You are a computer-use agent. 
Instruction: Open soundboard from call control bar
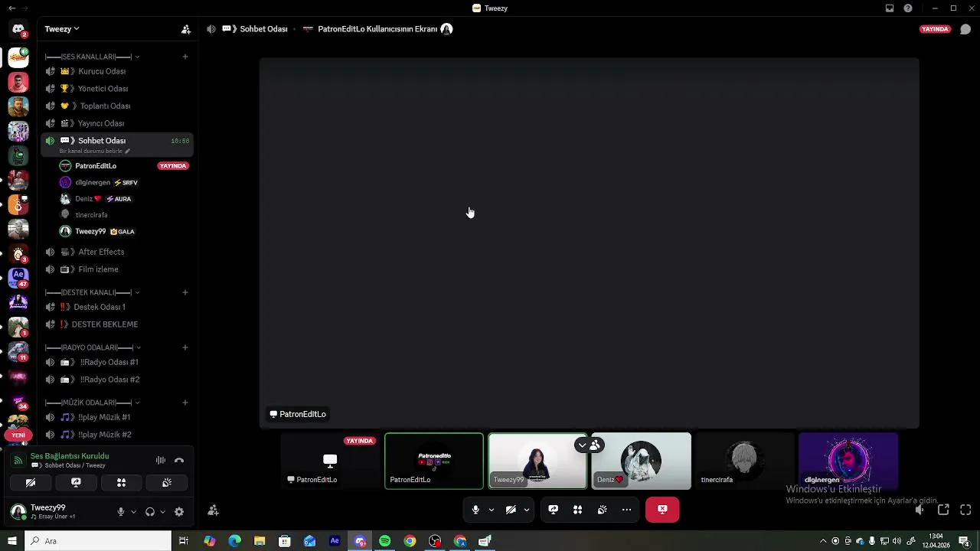[x=603, y=510]
